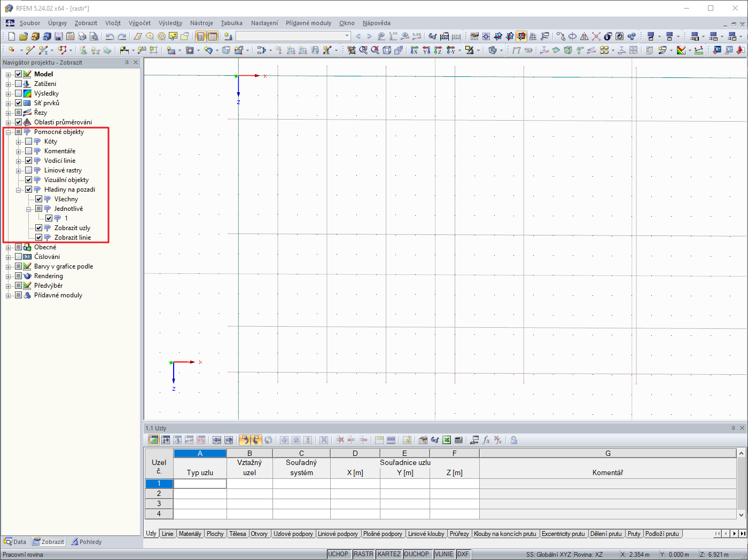Go to next table with right arrow icon

click(x=229, y=440)
